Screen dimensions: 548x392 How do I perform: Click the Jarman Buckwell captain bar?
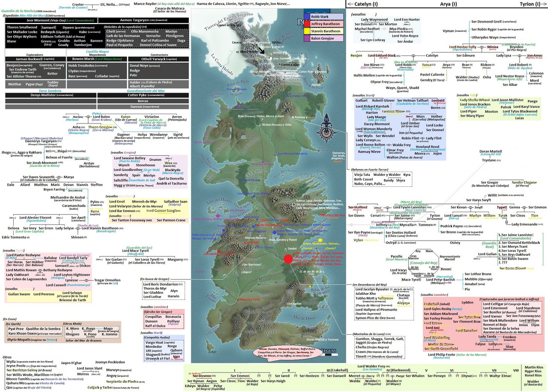click(35, 59)
